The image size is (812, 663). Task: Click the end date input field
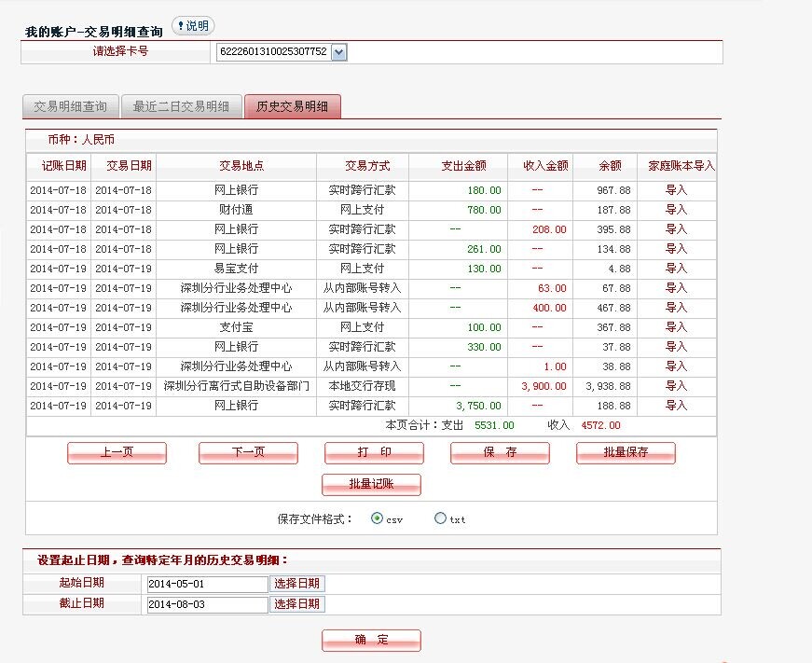pyautogui.click(x=207, y=605)
